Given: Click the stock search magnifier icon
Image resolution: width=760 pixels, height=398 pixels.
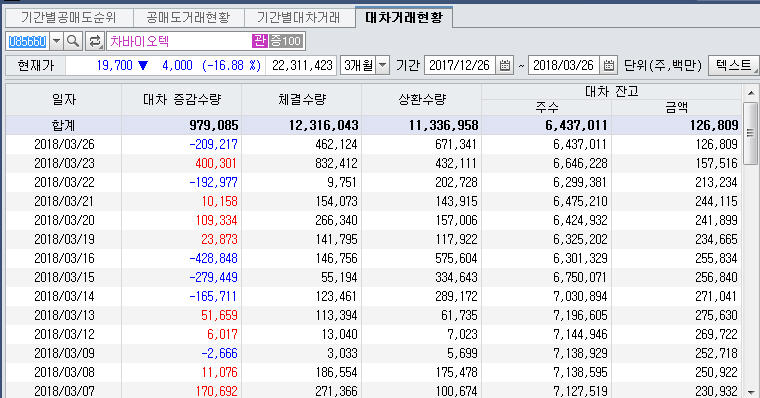Looking at the screenshot, I should click(73, 41).
